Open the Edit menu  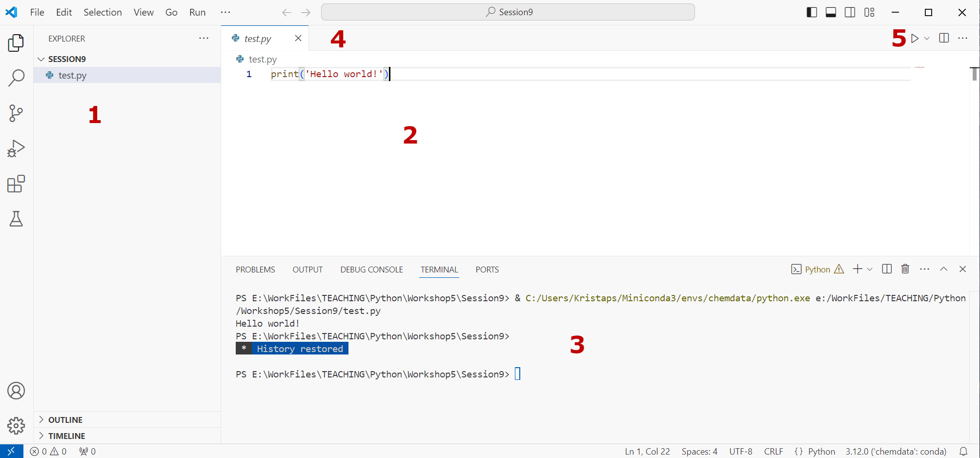(64, 12)
